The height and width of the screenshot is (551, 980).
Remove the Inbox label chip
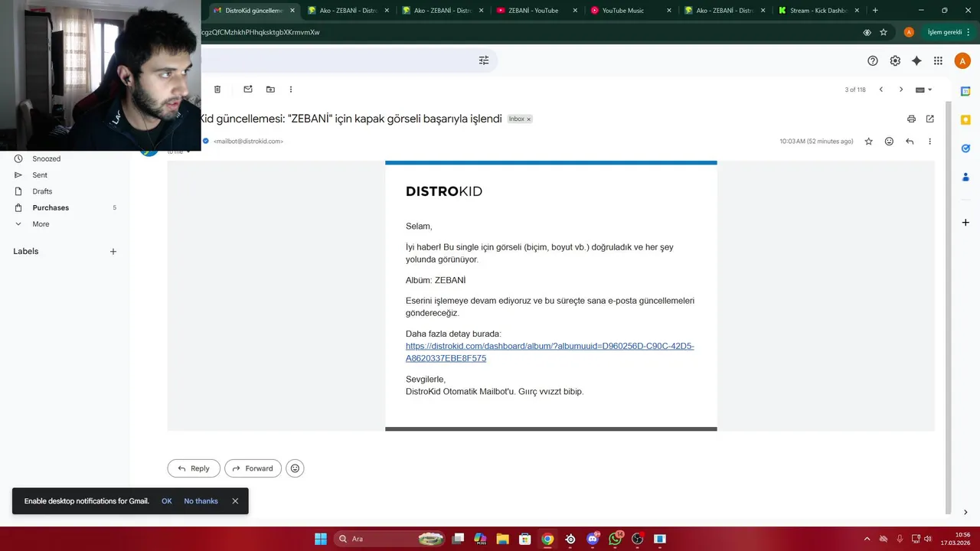[528, 119]
